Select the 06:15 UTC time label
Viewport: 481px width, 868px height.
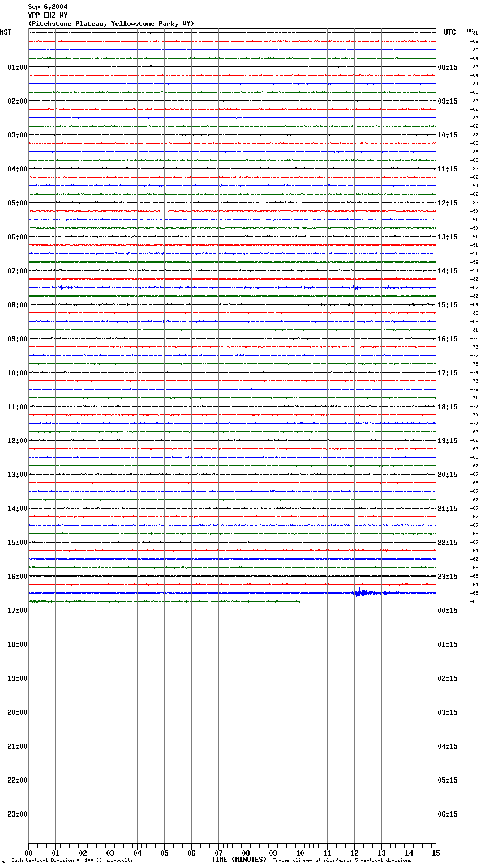tap(448, 814)
